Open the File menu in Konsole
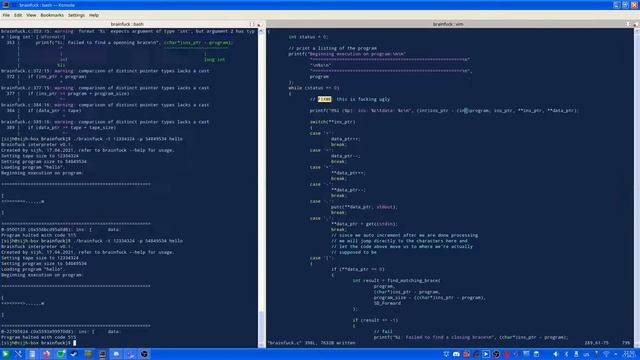This screenshot has height=360, width=640. [6, 15]
